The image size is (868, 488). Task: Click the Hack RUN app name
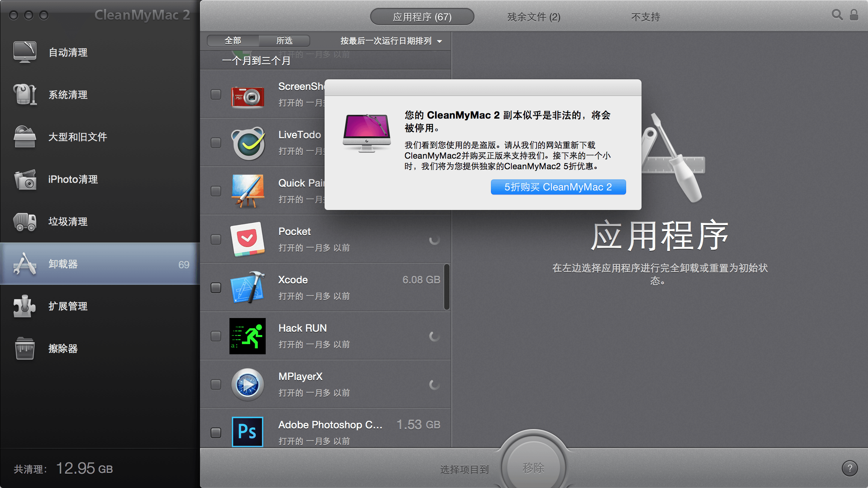tap(303, 328)
